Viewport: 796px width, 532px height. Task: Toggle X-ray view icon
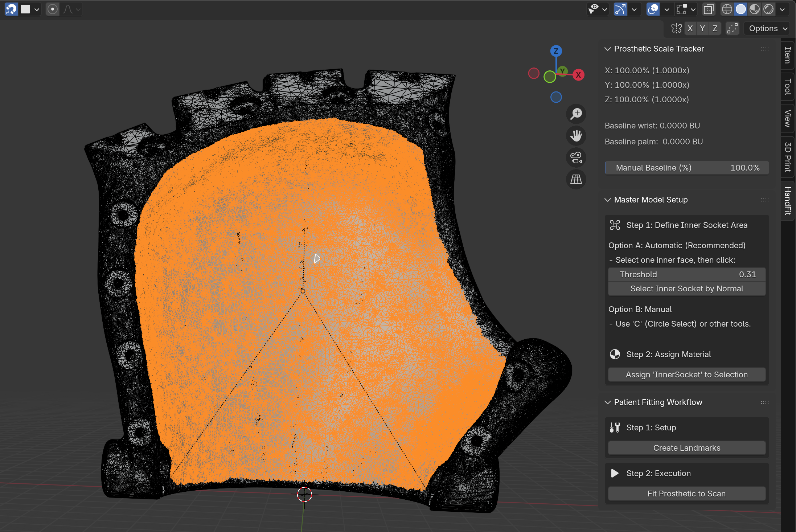point(708,9)
